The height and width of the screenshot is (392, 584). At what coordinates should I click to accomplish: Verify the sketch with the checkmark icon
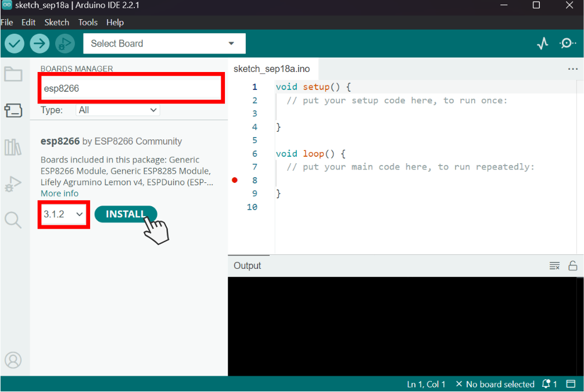click(x=14, y=43)
